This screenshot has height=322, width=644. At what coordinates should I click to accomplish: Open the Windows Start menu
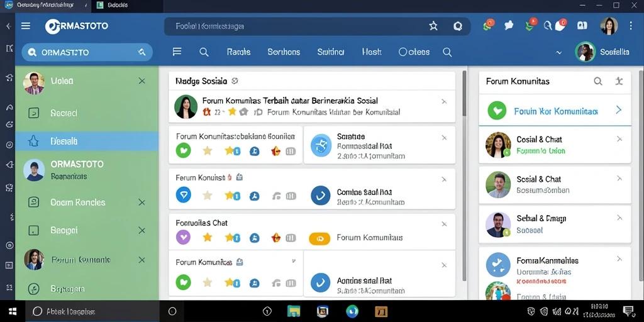coord(13,311)
